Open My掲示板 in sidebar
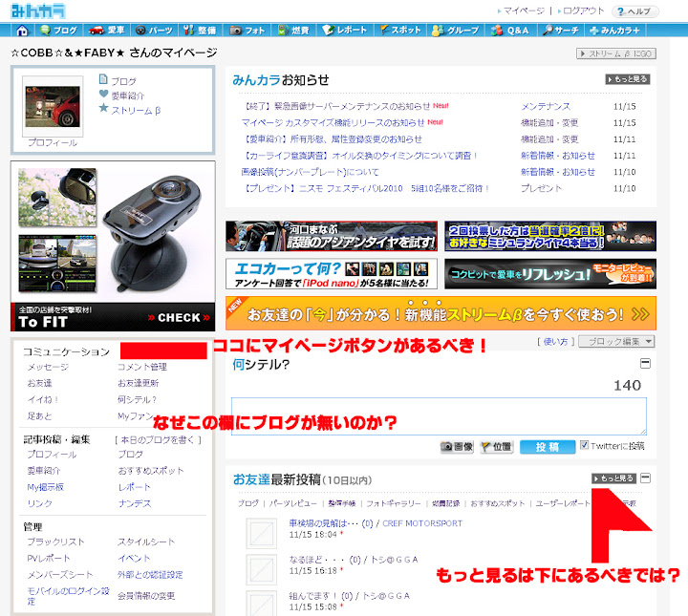Viewport: 688px width, 616px height. [x=46, y=487]
